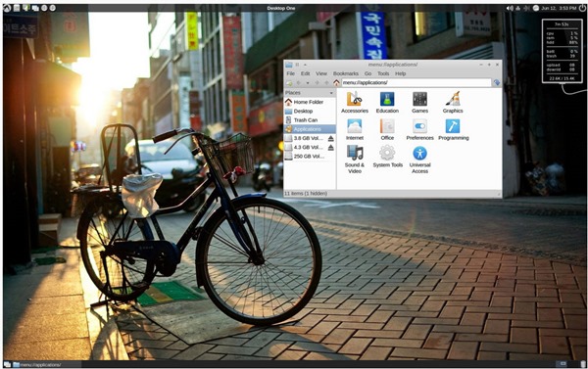Select Trash Can in Places sidebar
Viewport: 588px width, 369px height.
point(310,119)
